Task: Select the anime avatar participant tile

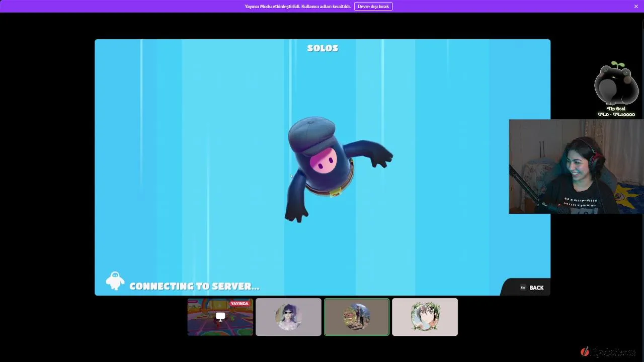Action: pyautogui.click(x=425, y=317)
